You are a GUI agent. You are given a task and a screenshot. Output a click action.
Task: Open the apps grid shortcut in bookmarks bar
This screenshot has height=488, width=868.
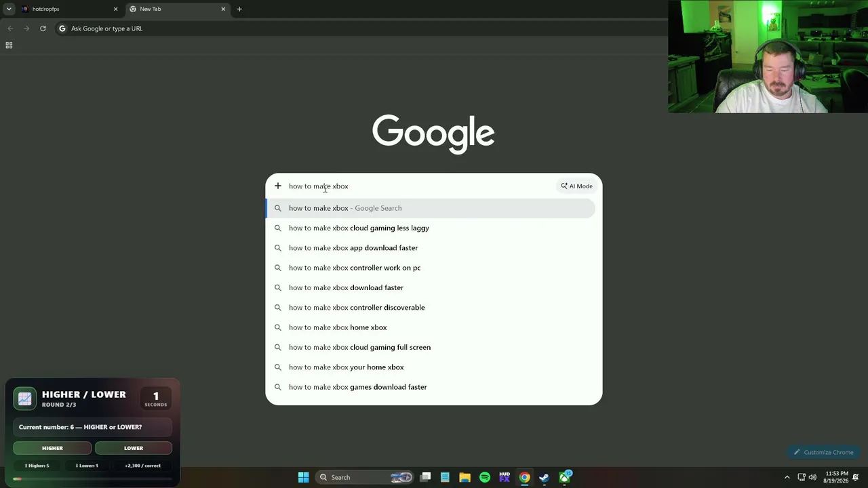[x=9, y=45]
